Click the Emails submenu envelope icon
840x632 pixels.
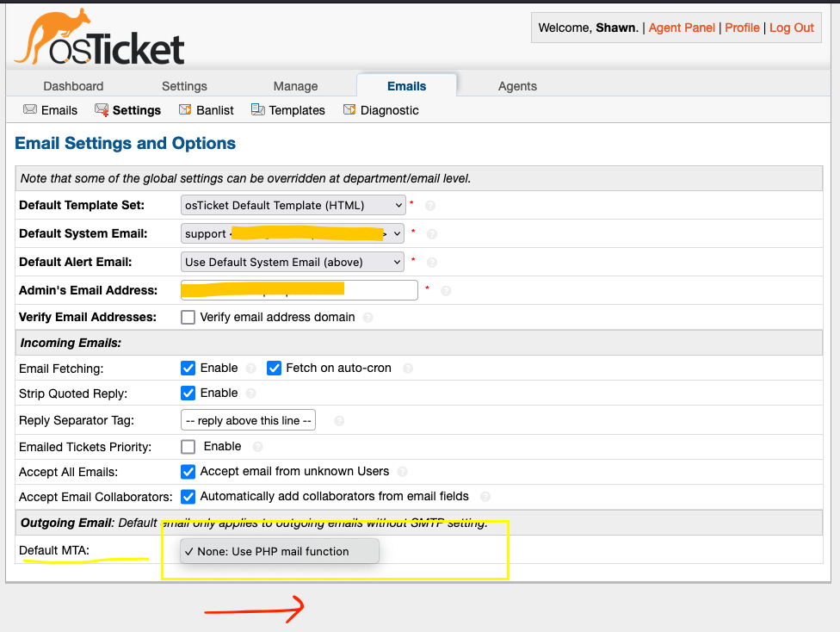click(30, 110)
